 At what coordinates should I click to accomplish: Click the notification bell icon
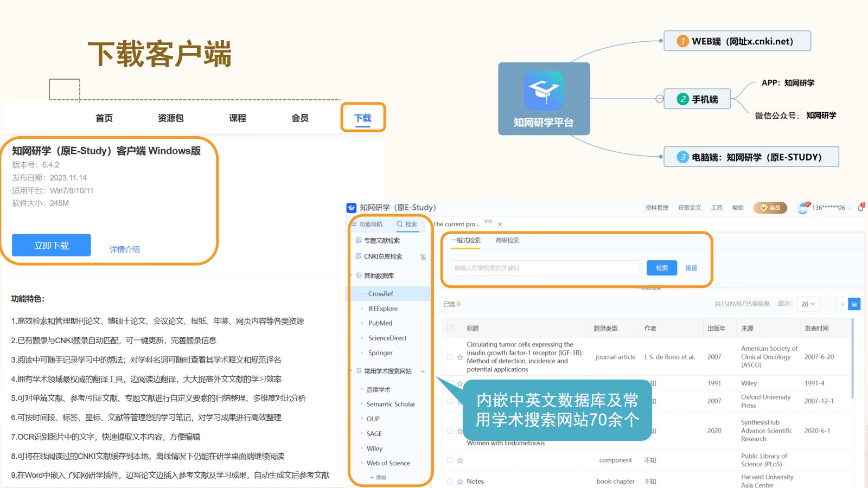pos(861,207)
